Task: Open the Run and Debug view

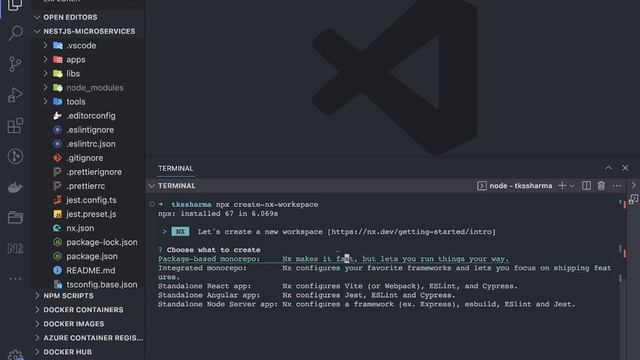Action: pos(15,95)
